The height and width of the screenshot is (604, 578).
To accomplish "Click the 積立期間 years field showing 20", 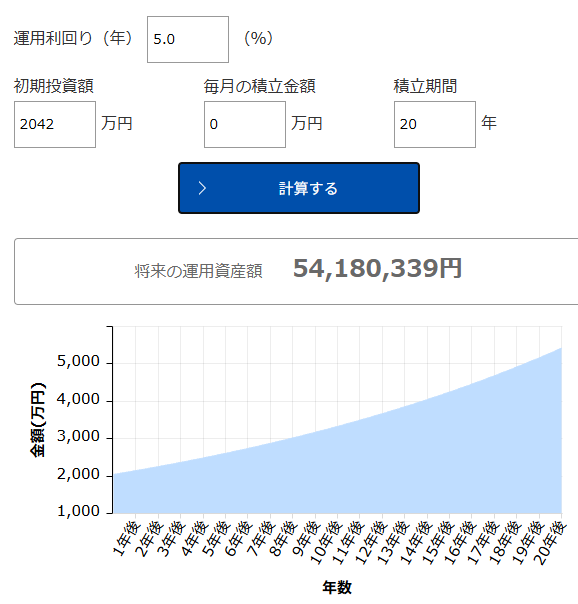I will point(435,124).
